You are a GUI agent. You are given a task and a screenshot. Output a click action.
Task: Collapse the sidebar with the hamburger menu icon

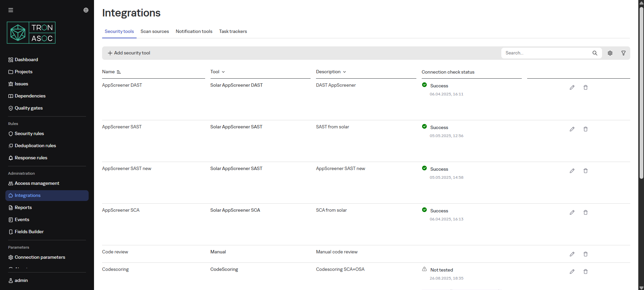(x=11, y=10)
